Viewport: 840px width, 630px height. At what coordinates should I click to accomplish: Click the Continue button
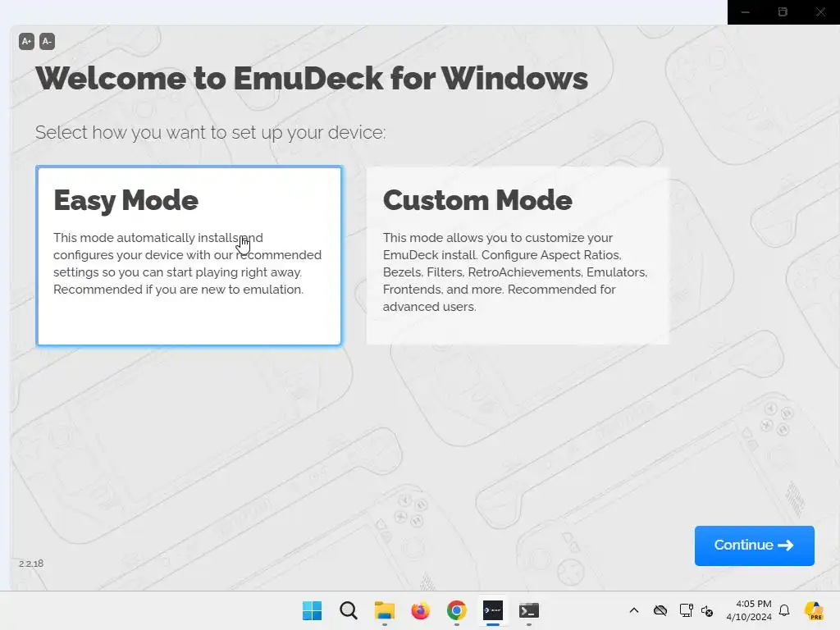click(755, 546)
